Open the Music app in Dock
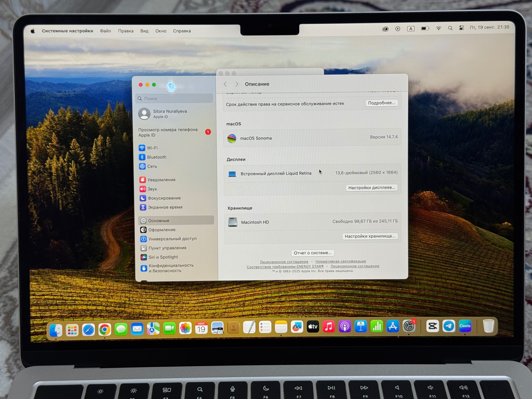 coord(329,326)
